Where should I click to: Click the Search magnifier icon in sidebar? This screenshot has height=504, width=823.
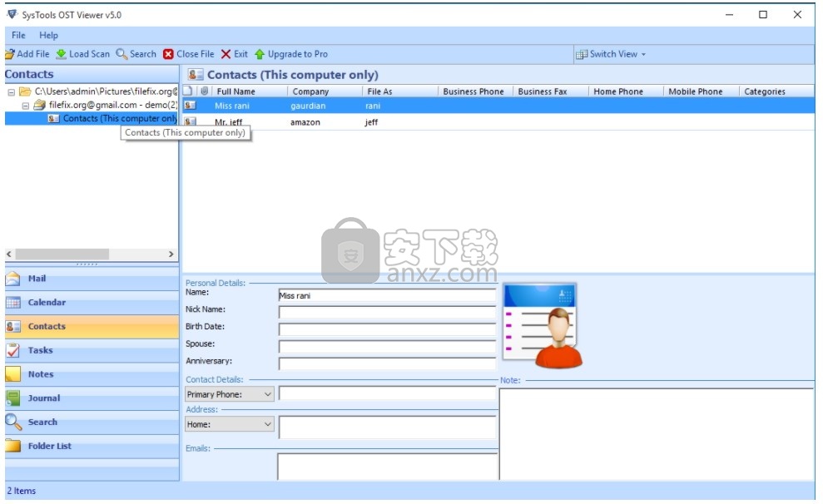(x=13, y=422)
